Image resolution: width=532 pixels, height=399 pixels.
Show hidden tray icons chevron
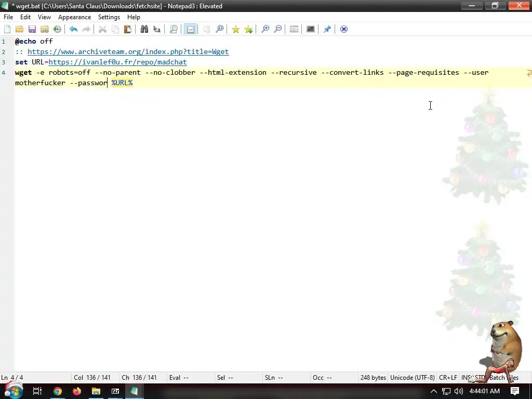(x=434, y=391)
